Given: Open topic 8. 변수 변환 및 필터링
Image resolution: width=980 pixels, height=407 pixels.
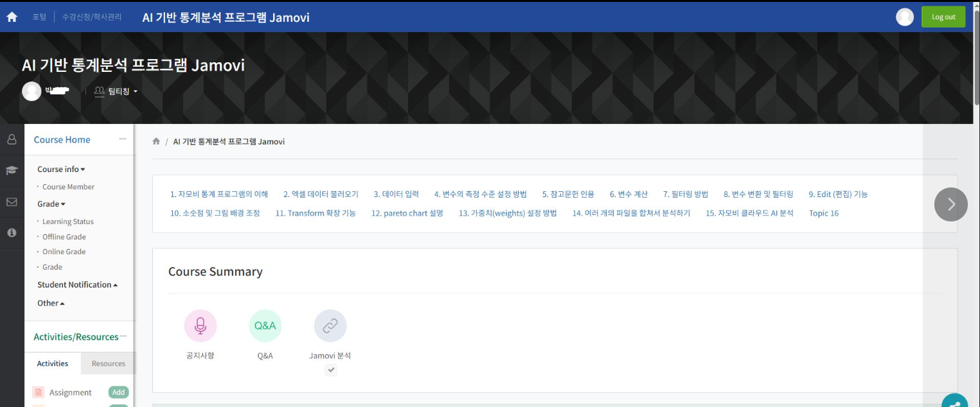Looking at the screenshot, I should (x=758, y=194).
